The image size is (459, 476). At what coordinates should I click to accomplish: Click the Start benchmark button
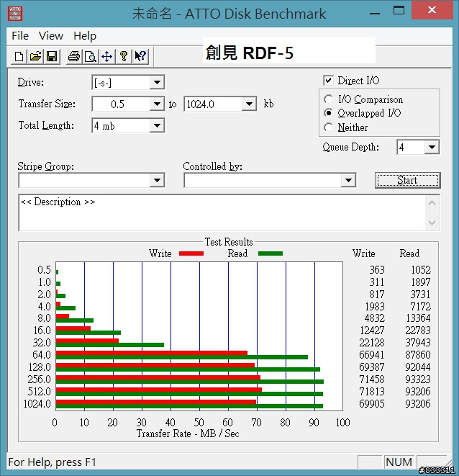pos(407,180)
